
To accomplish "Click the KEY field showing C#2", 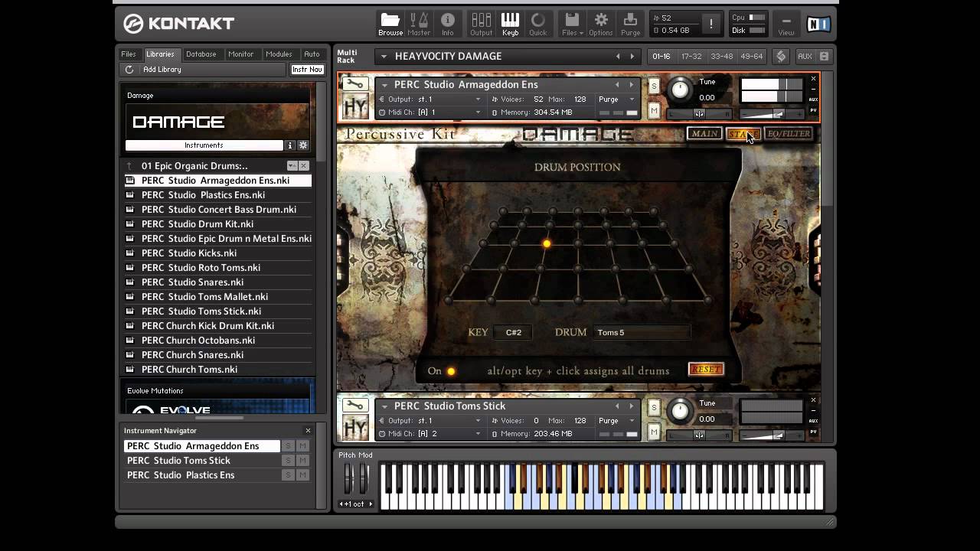I will 513,333.
